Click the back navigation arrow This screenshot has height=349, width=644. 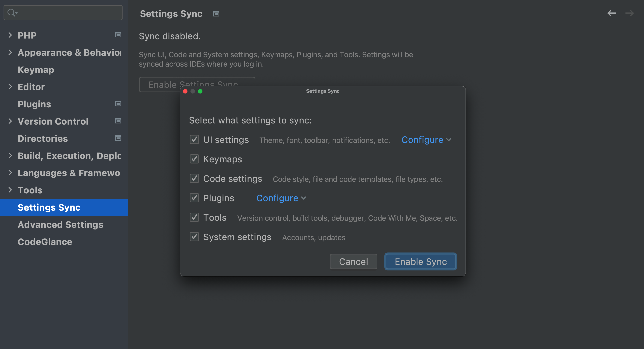tap(611, 13)
